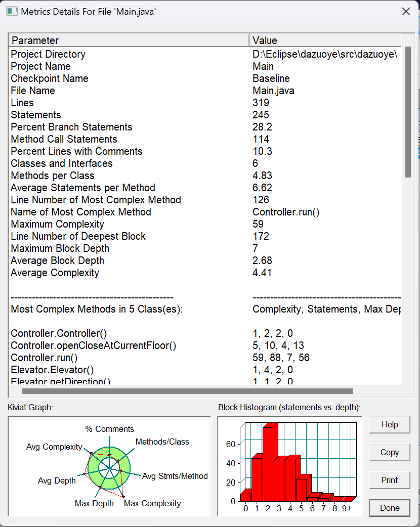Click the 5, 10, 4, 13 metrics value
The image size is (420, 527).
(278, 345)
